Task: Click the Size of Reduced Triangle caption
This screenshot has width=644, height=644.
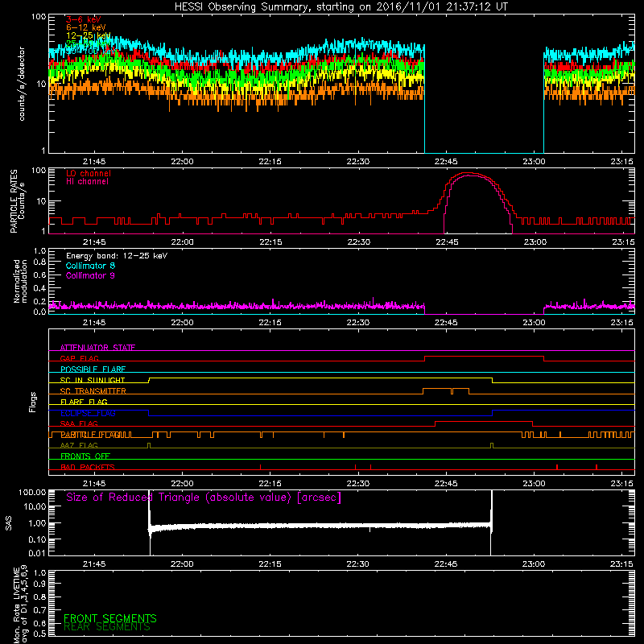Action: click(x=204, y=497)
